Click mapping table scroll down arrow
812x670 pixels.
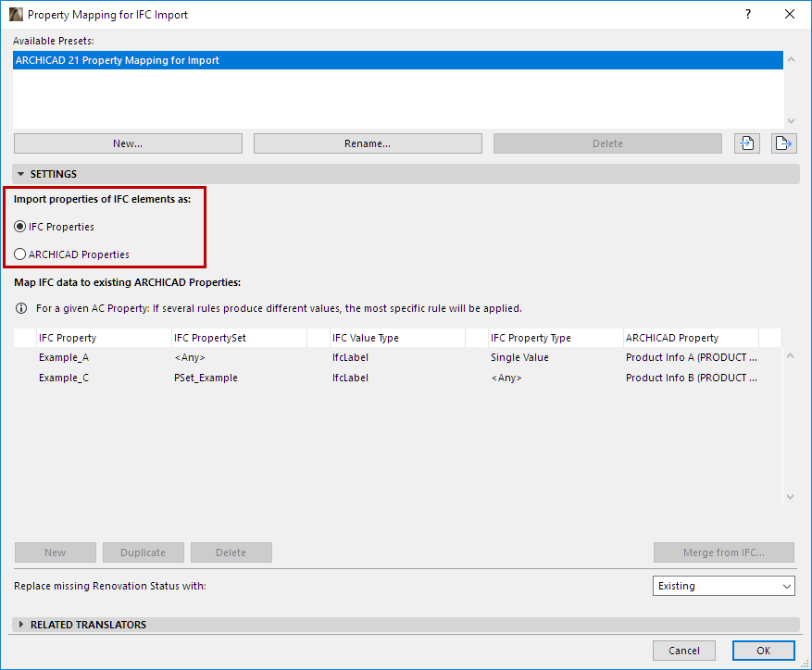(x=791, y=497)
